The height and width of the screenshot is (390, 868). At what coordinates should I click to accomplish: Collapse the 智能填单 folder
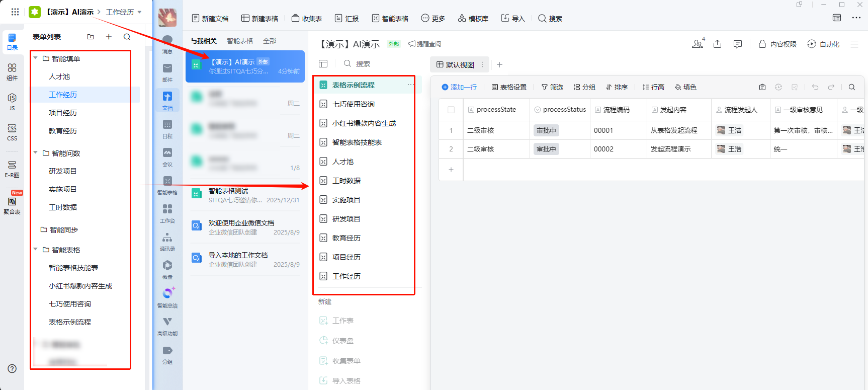pos(36,58)
